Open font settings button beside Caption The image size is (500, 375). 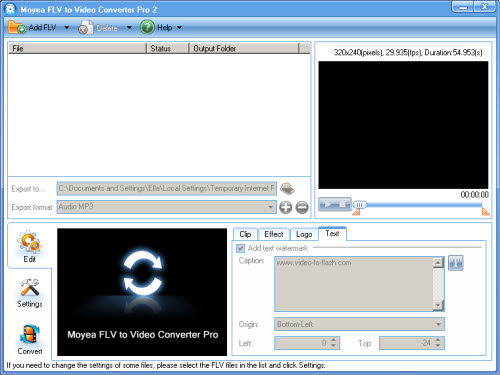pyautogui.click(x=455, y=263)
